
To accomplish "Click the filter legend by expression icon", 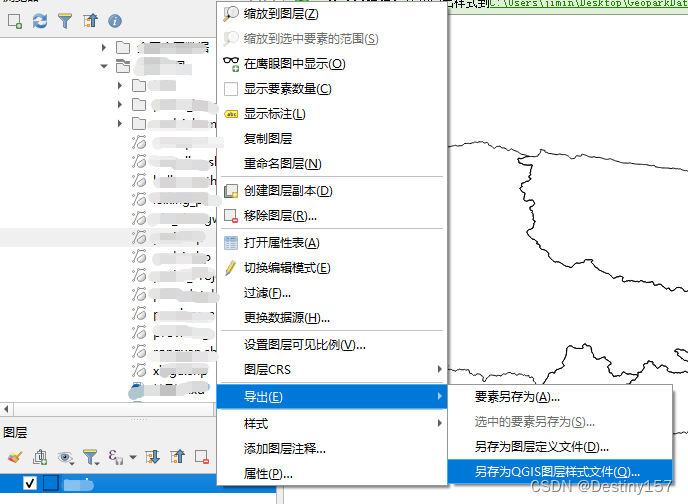I will (115, 457).
